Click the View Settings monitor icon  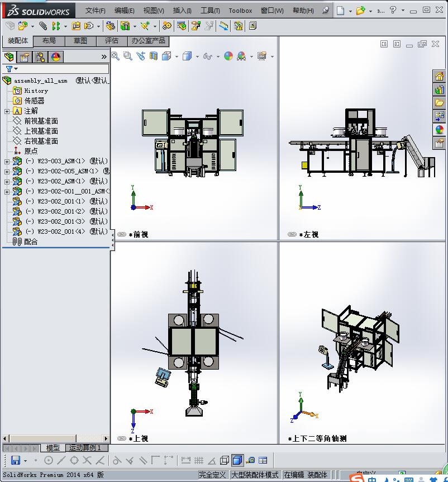tap(262, 56)
